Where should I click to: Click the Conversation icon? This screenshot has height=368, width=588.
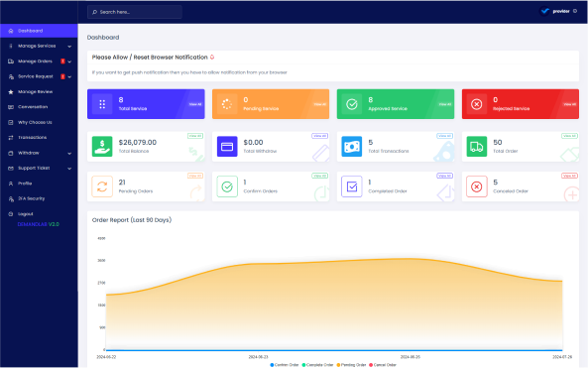[x=11, y=107]
